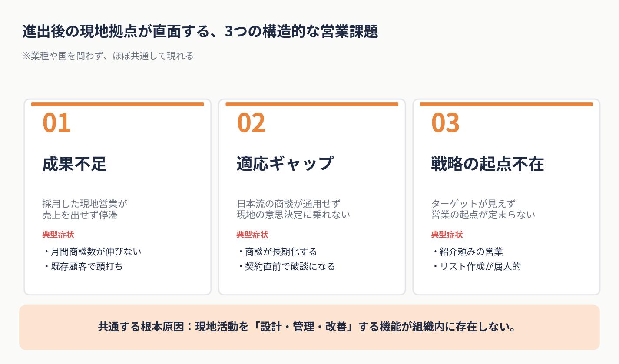Click the orange number 02
The image size is (619, 364).
[x=251, y=122]
